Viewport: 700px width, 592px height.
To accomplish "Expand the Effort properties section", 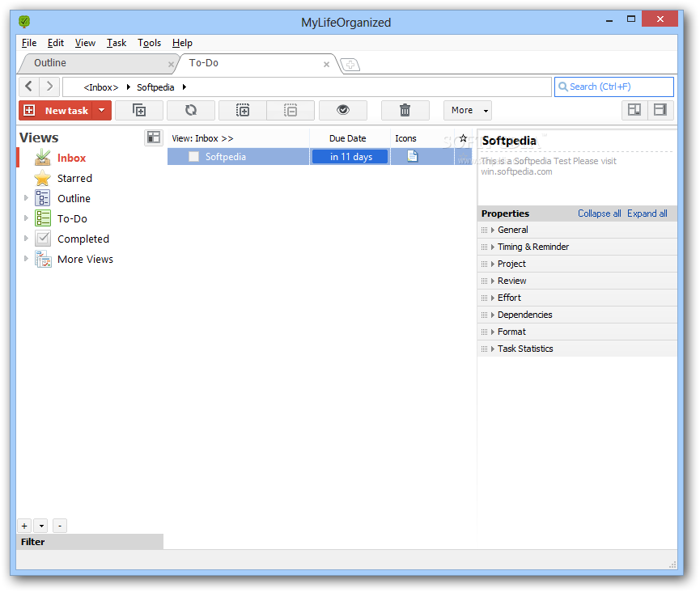I will click(577, 298).
